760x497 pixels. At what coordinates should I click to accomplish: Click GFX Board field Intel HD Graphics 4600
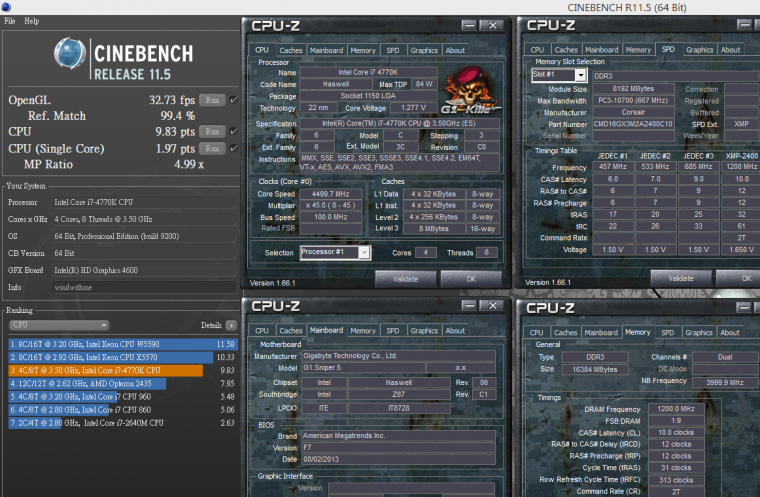coord(144,270)
